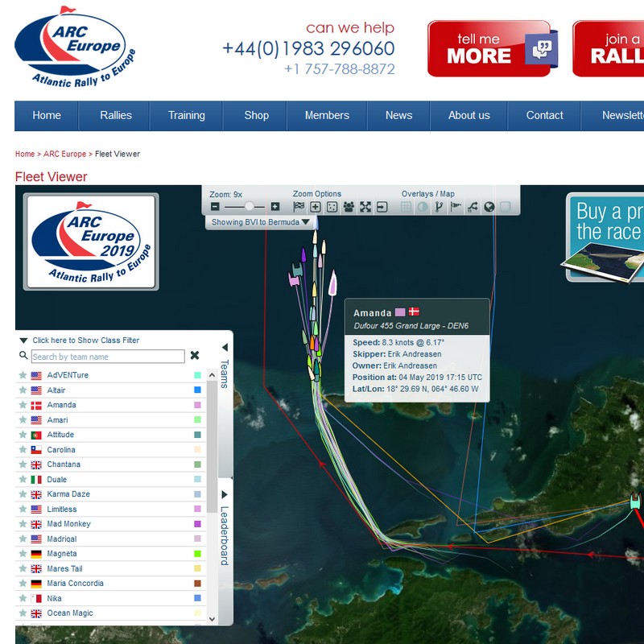Star the Magneta team
This screenshot has width=644, height=644.
click(x=23, y=554)
